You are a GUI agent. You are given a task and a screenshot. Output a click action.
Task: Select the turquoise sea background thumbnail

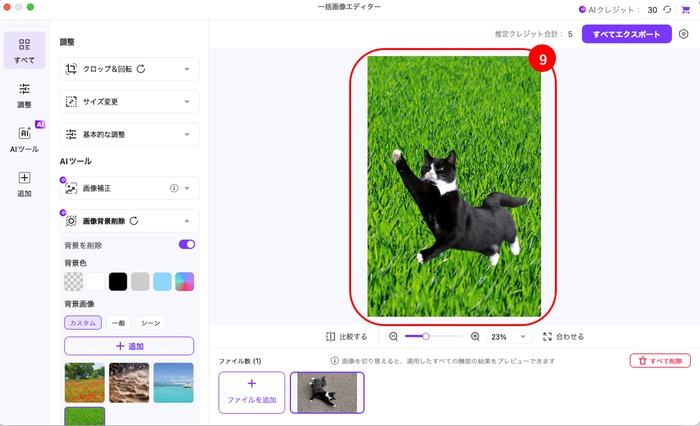(174, 383)
